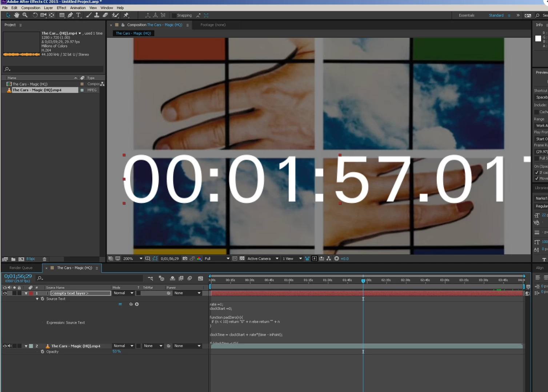Open the 200% magnification dropdown
Image resolution: width=548 pixels, height=392 pixels.
[x=133, y=259]
